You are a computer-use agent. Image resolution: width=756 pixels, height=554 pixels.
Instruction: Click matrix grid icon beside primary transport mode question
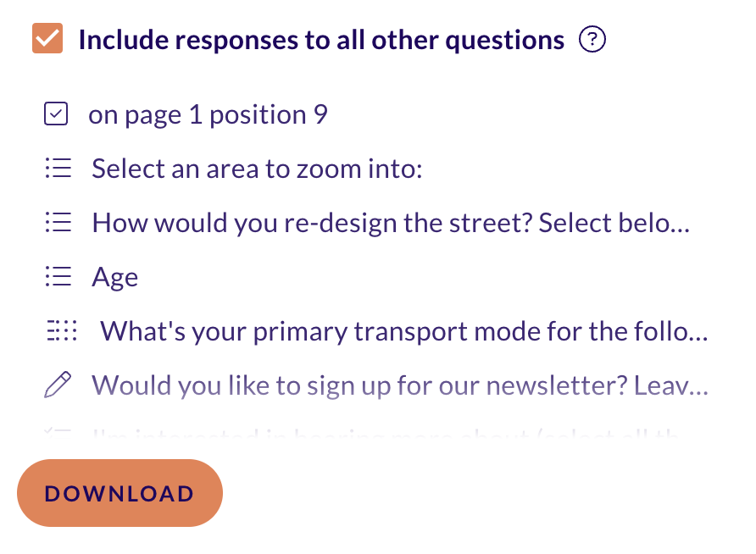(62, 330)
